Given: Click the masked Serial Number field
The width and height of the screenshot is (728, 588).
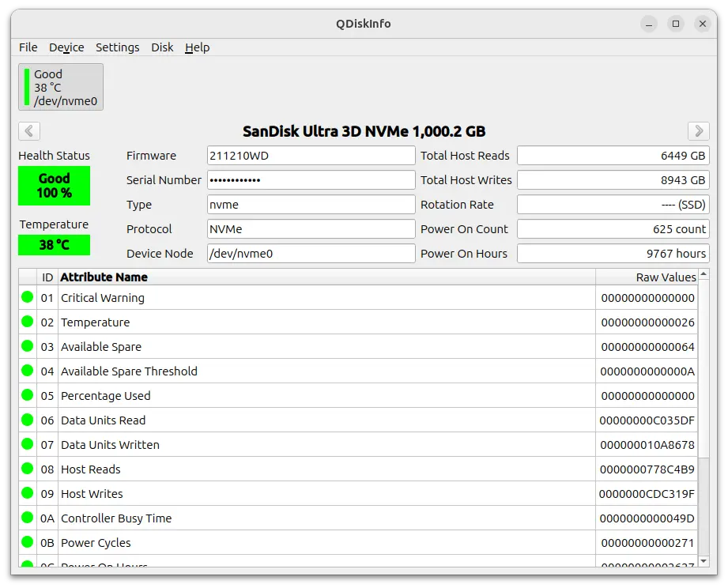Looking at the screenshot, I should click(311, 180).
